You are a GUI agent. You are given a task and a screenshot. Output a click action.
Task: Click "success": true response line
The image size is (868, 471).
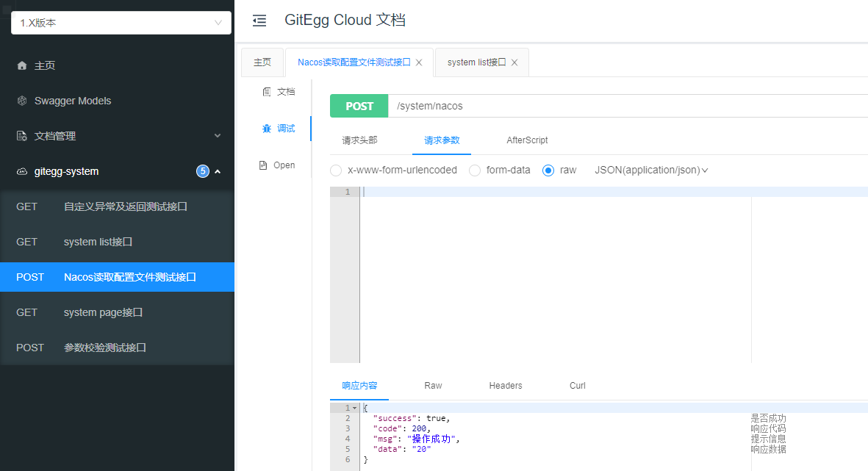point(412,418)
